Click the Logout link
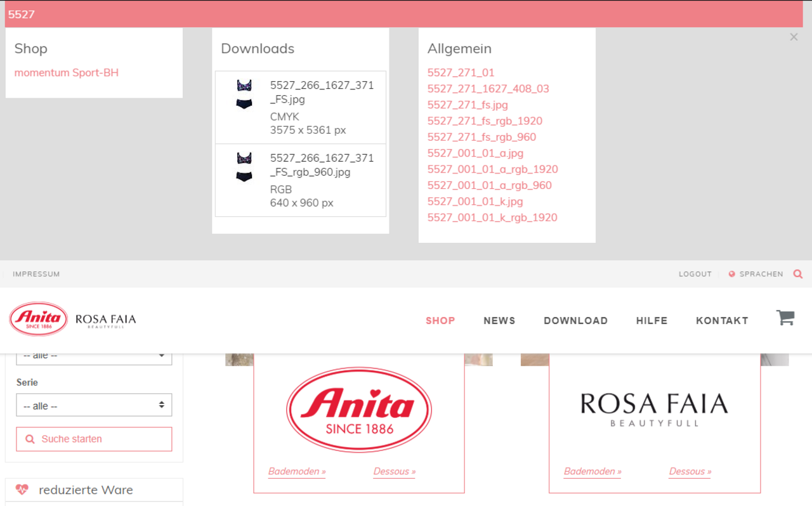This screenshot has height=506, width=812. (x=695, y=274)
